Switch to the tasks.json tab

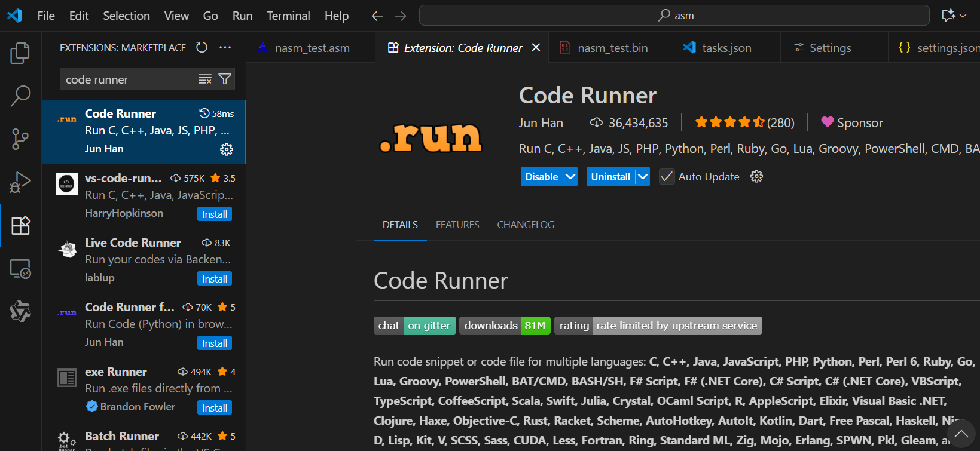tap(726, 47)
